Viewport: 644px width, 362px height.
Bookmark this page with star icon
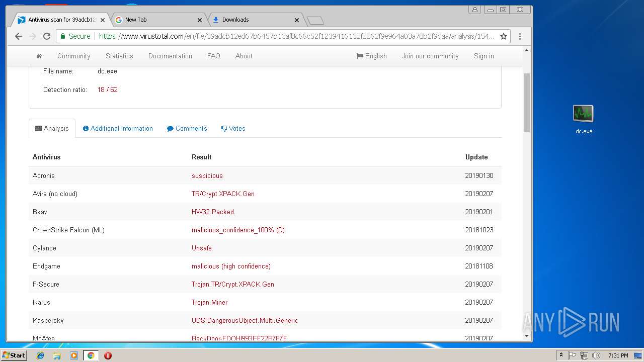pyautogui.click(x=503, y=36)
